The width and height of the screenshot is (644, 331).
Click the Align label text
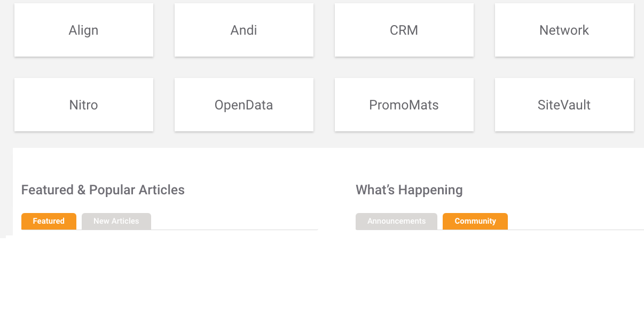(84, 30)
